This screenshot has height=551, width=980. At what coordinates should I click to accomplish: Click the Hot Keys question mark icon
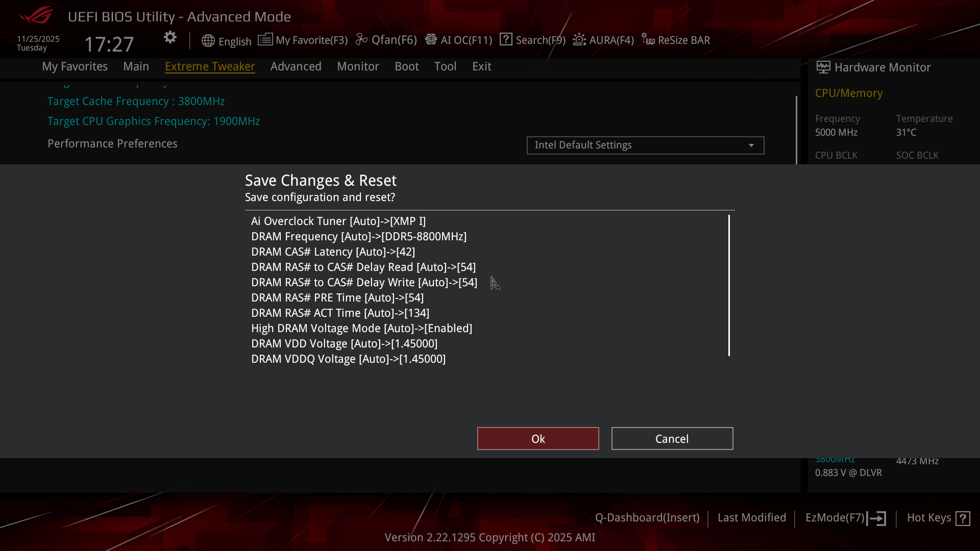[x=963, y=518]
